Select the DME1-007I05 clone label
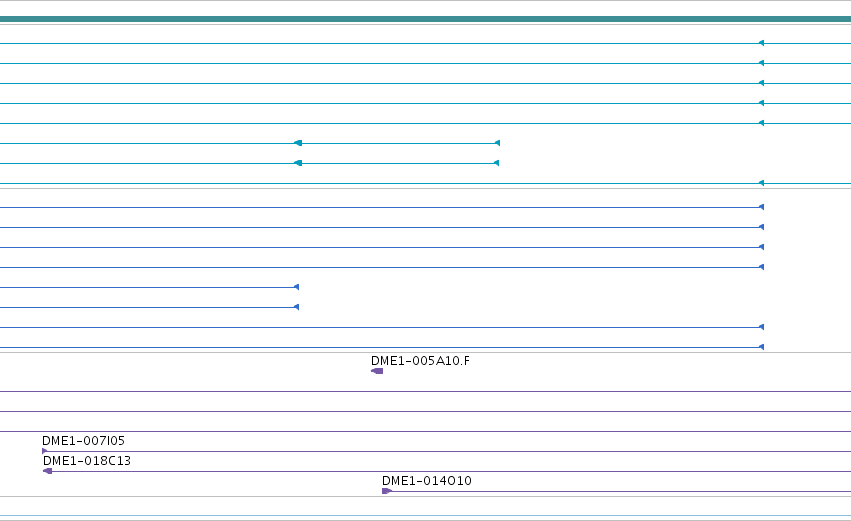The width and height of the screenshot is (851, 521). coord(83,441)
